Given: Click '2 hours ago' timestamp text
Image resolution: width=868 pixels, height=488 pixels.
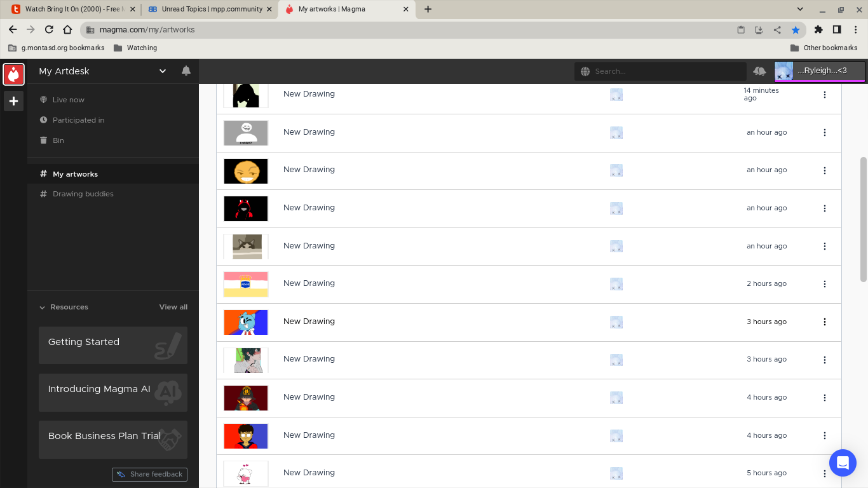Looking at the screenshot, I should (766, 283).
